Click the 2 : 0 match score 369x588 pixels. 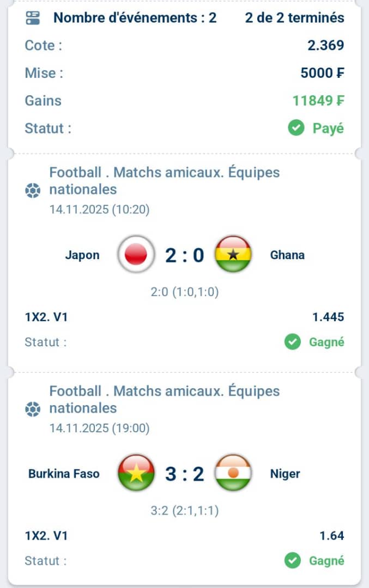(x=184, y=255)
